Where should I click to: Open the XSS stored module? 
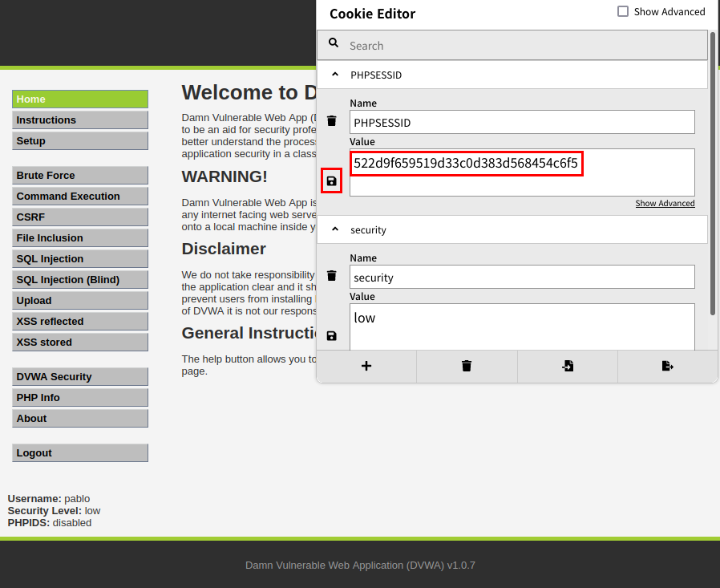[80, 343]
